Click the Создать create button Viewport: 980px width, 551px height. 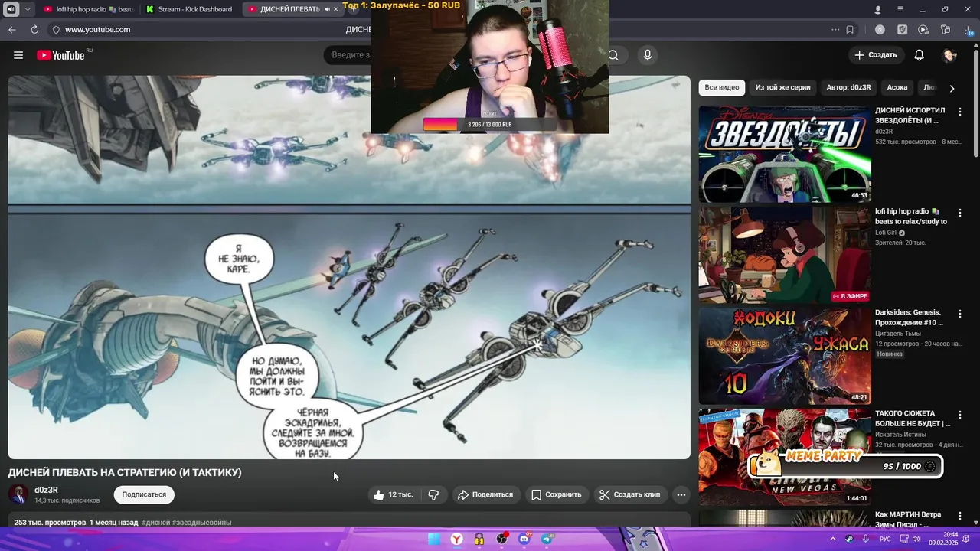(x=876, y=55)
